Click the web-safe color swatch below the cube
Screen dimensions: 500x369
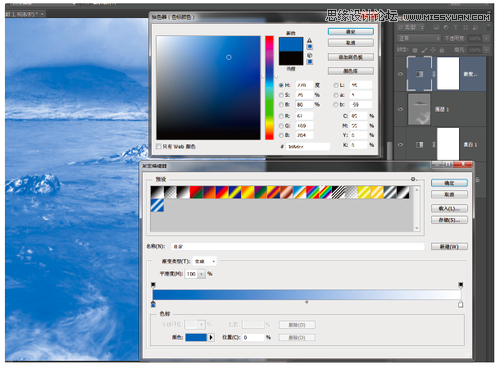point(310,62)
